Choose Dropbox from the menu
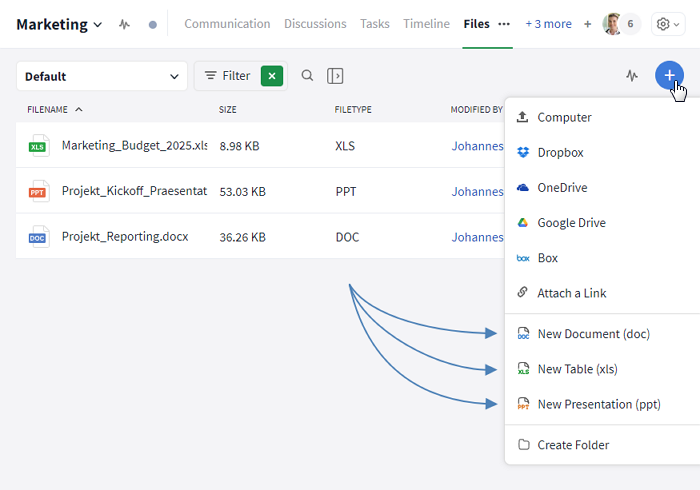Viewport: 700px width, 490px height. pos(602,153)
